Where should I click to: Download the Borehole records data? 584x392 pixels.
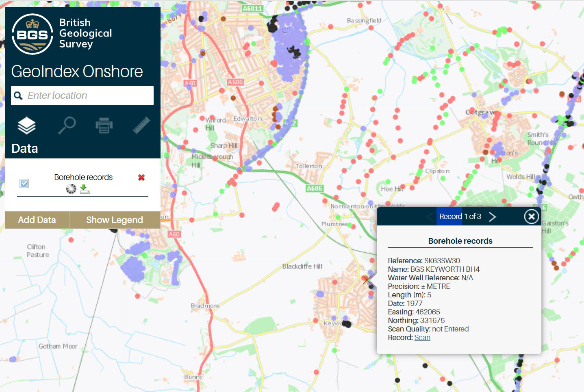coord(84,188)
